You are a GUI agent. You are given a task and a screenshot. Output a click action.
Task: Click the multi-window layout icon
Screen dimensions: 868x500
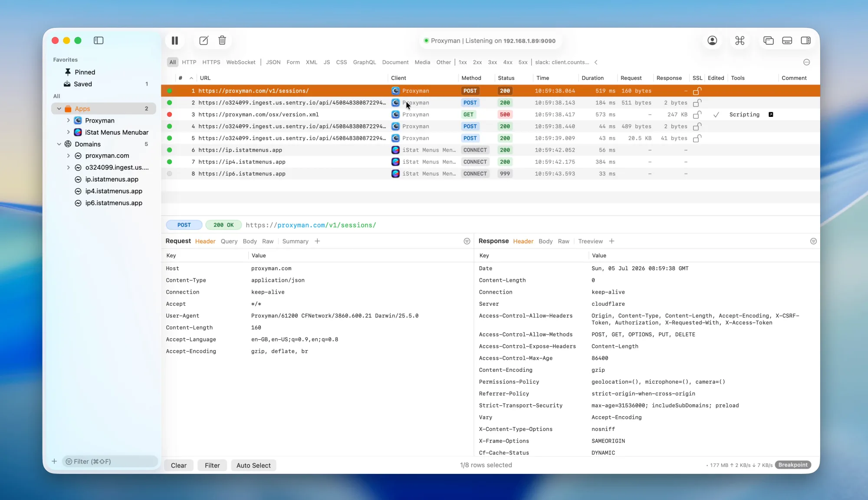(x=769, y=40)
